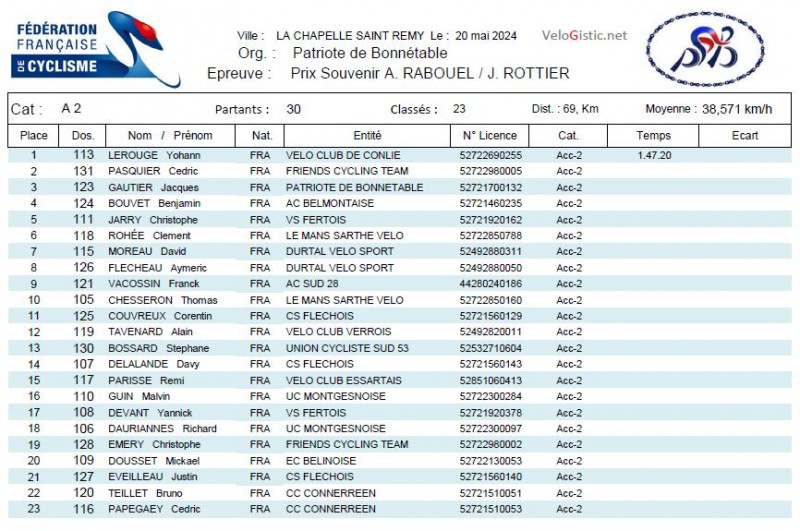Open the VeloGistic.net link
The image size is (800, 531).
point(584,35)
